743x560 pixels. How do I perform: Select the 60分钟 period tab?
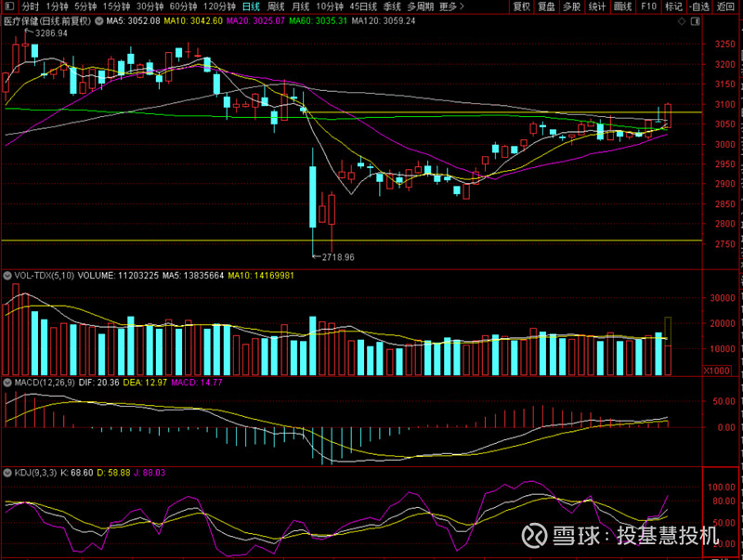pos(182,7)
